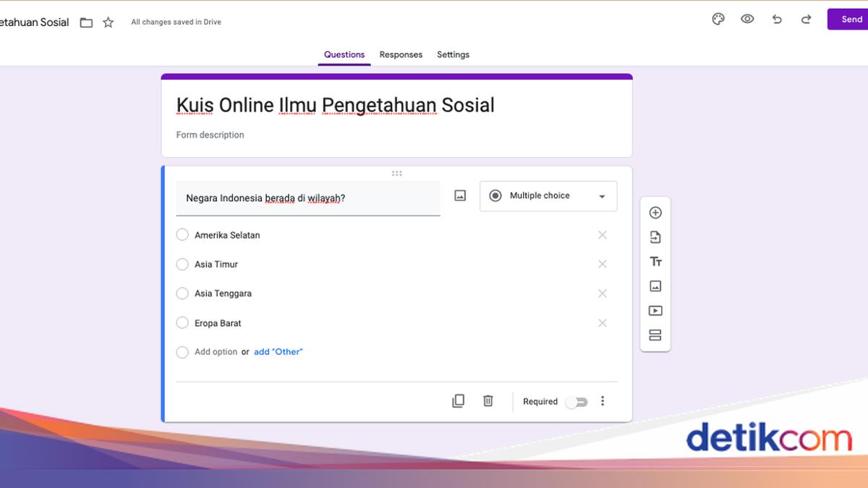Select the Amerika Selatan radio option

182,235
